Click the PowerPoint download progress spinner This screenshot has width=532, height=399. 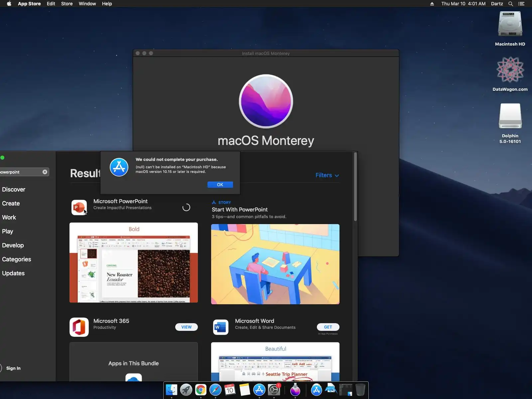(186, 207)
